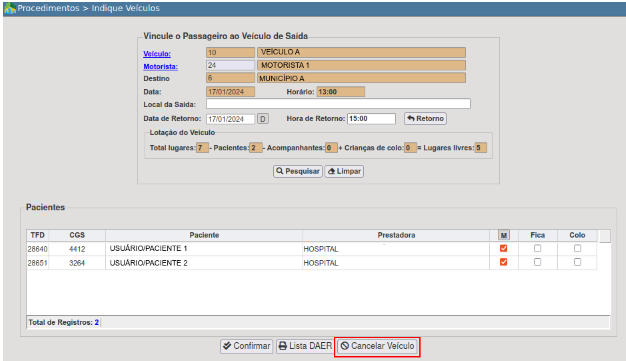
Task: Check the Fica box for USUÁRIO/PACIENTE 2
Action: (x=537, y=262)
